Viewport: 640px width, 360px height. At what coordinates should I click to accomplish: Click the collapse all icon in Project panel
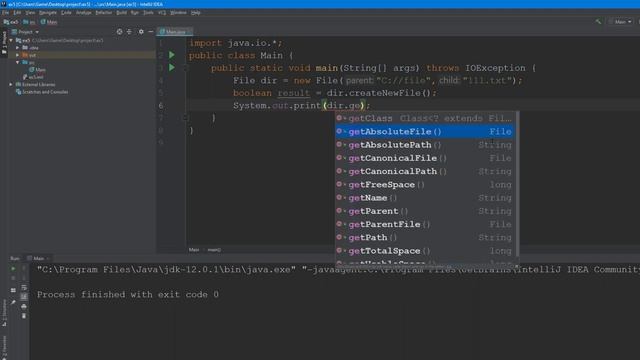[129, 31]
